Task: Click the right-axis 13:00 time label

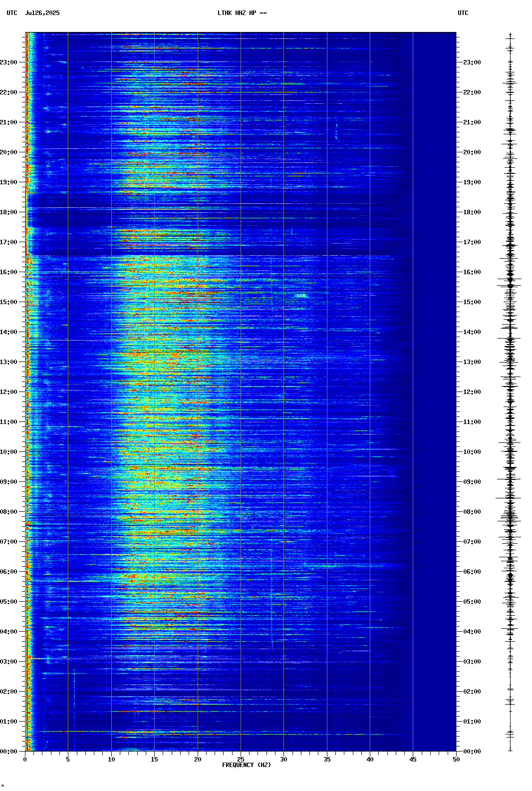Action: [472, 362]
